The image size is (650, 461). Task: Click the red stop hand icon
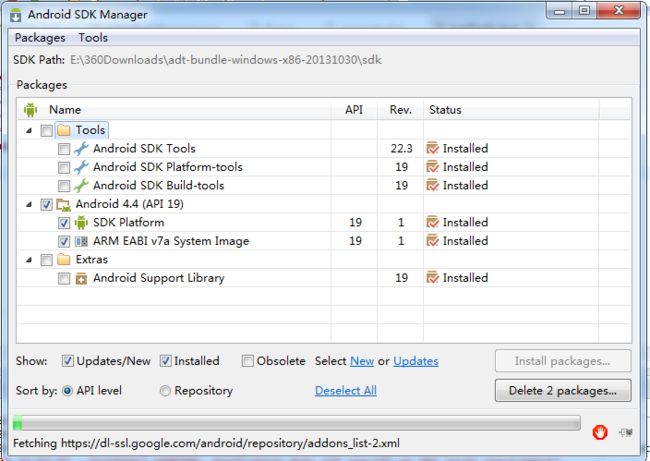[x=600, y=432]
